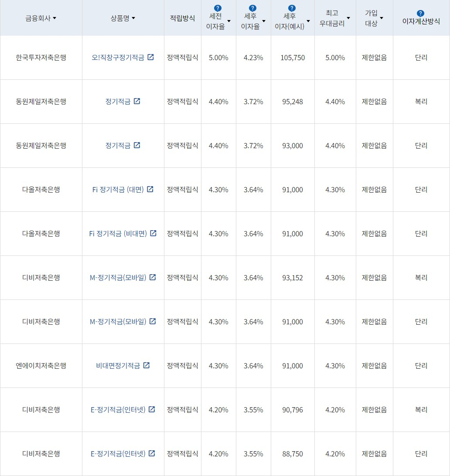Open the sort dropdown for 세전이자율
The width and height of the screenshot is (450, 476).
point(229,20)
